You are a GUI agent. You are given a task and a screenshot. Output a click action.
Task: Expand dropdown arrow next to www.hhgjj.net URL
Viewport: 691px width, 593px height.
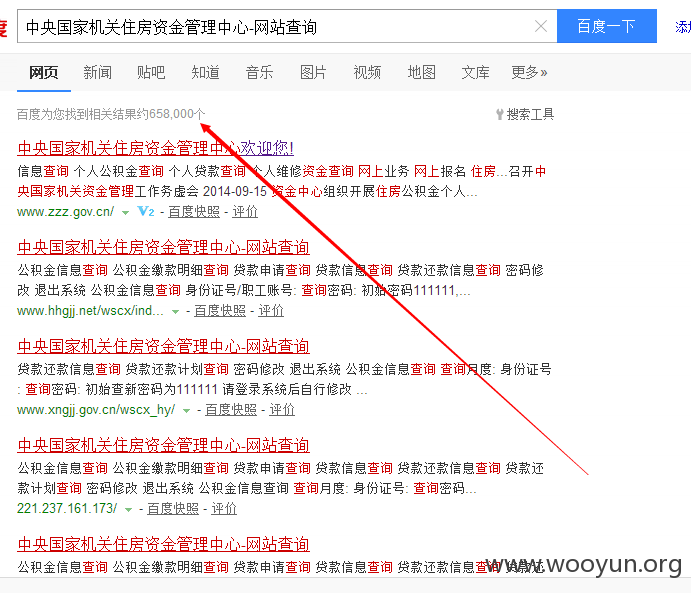(x=175, y=312)
